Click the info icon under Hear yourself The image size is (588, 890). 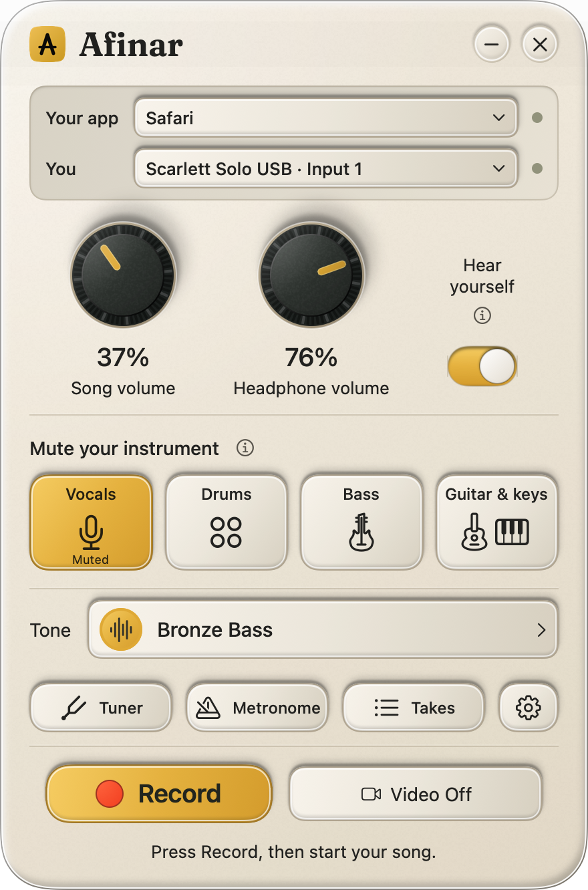[x=482, y=315]
